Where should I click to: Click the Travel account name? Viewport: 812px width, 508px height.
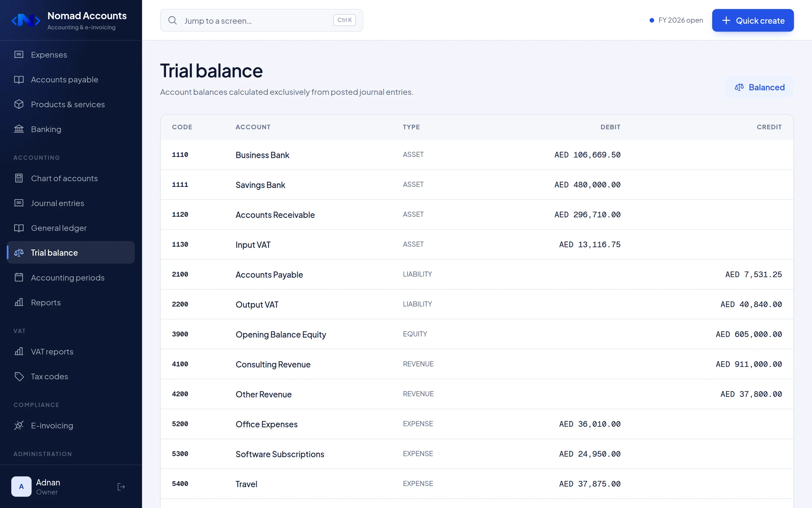[246, 484]
